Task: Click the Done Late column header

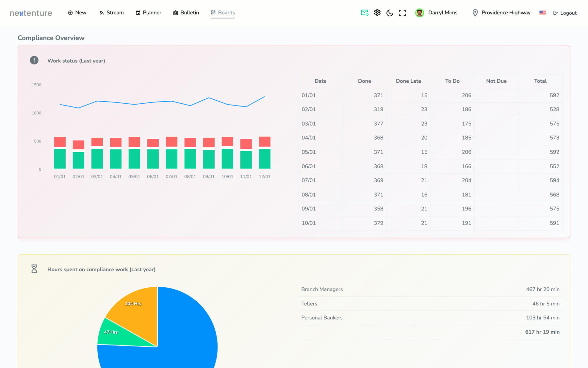Action: [408, 81]
